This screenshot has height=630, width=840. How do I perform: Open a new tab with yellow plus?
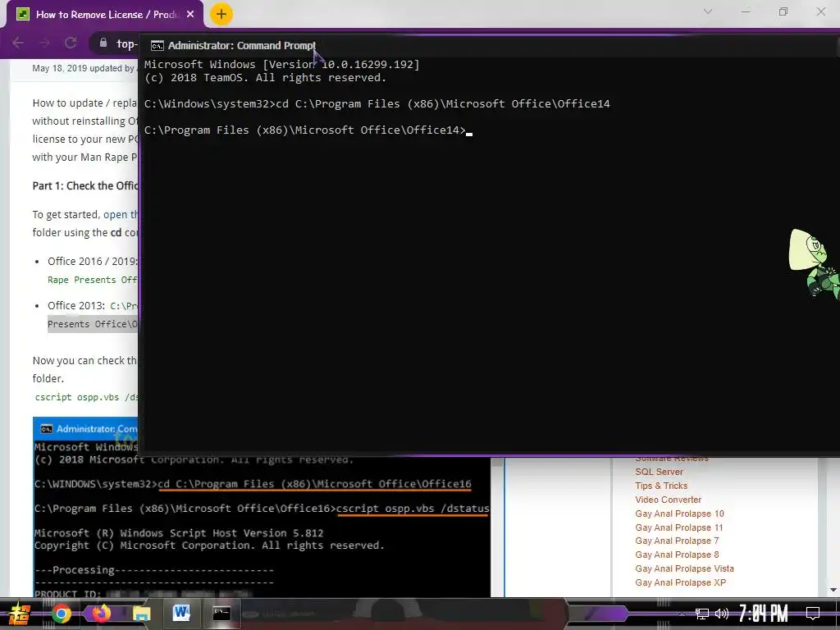tap(221, 14)
